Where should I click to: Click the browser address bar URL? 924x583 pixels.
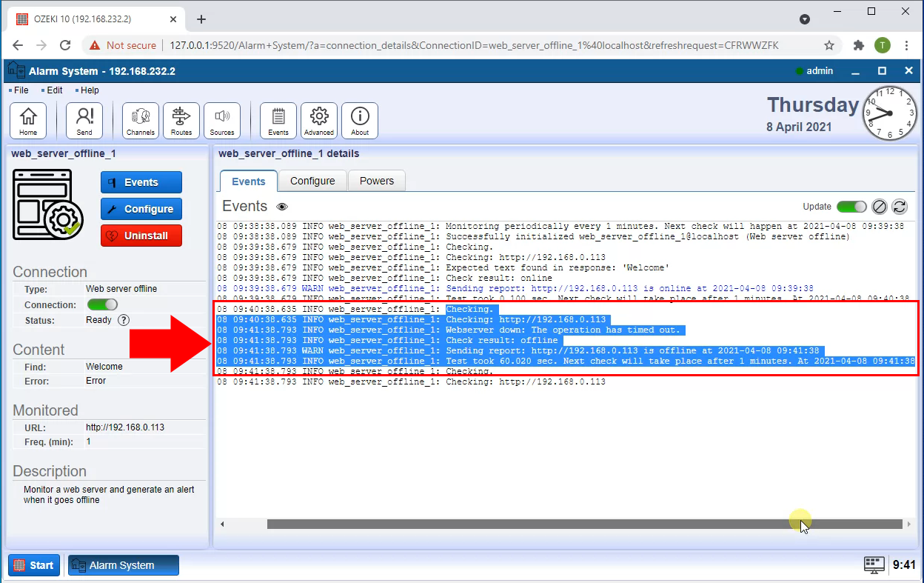tap(474, 45)
